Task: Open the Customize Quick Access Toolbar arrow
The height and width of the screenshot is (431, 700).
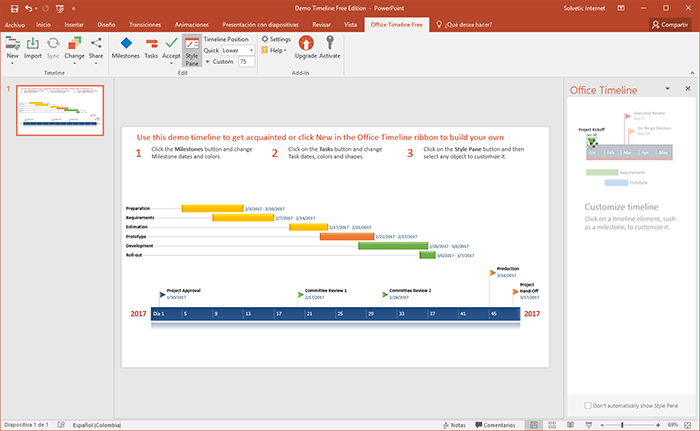Action: point(74,8)
